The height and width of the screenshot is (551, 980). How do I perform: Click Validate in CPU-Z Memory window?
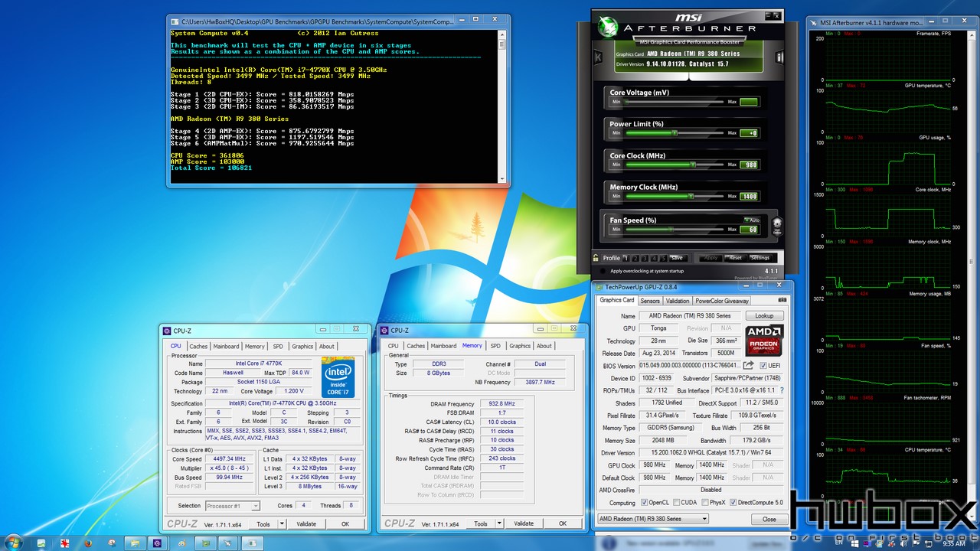pos(524,524)
